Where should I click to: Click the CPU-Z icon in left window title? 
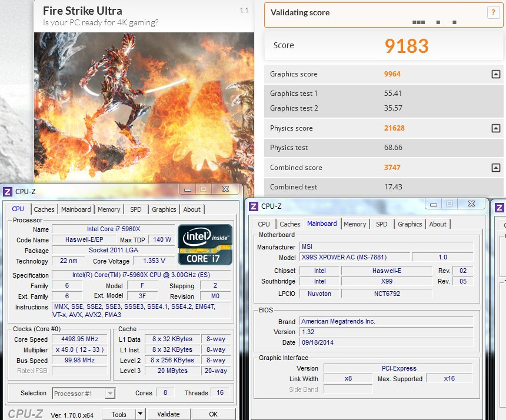[x=7, y=191]
